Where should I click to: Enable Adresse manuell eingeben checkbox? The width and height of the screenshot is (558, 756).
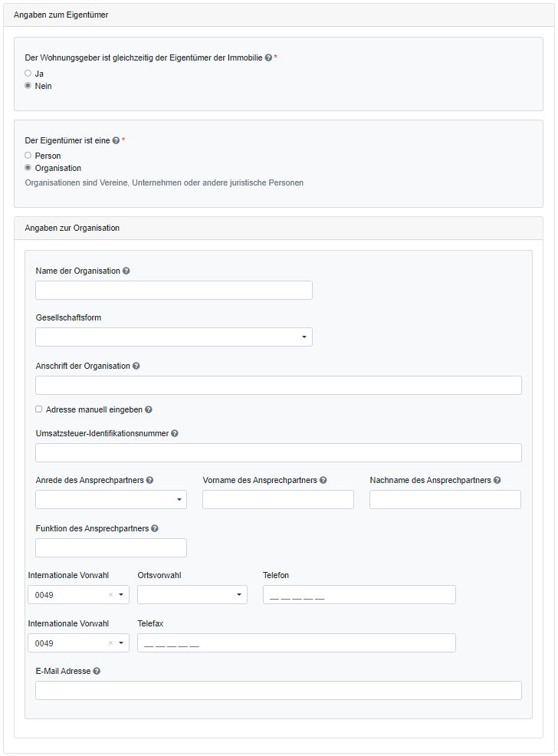pos(39,409)
